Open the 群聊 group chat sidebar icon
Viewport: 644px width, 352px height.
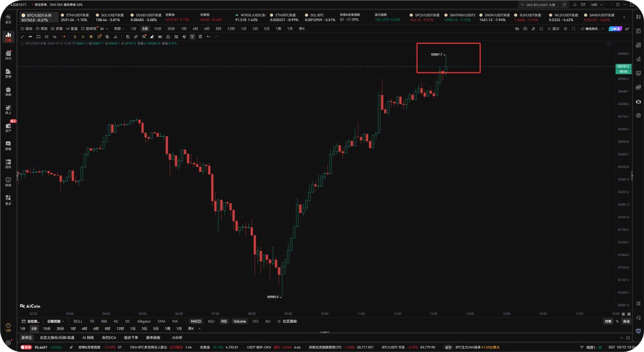(x=8, y=145)
